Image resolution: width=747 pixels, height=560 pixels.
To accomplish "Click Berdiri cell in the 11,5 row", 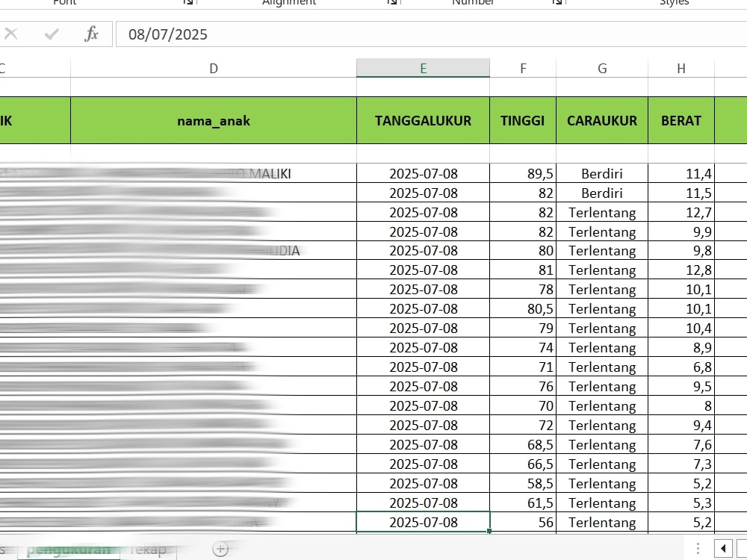I will [x=602, y=193].
